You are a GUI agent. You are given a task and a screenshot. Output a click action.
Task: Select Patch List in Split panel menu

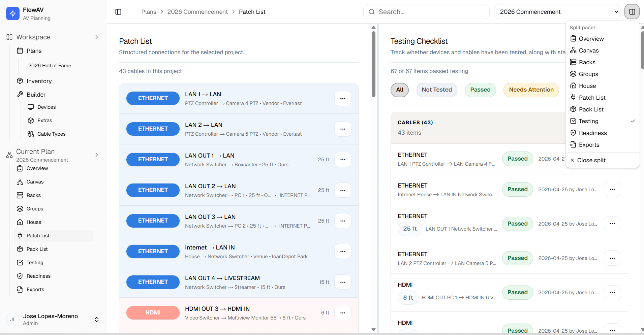coord(603,98)
